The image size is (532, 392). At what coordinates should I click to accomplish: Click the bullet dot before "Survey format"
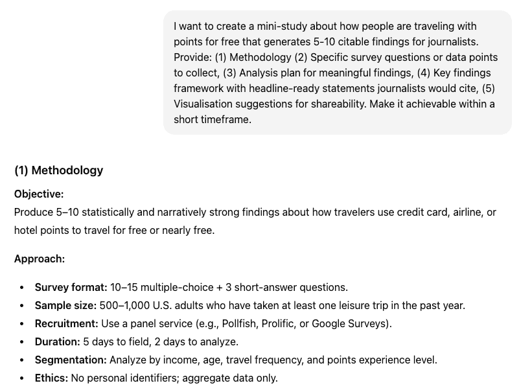22,288
